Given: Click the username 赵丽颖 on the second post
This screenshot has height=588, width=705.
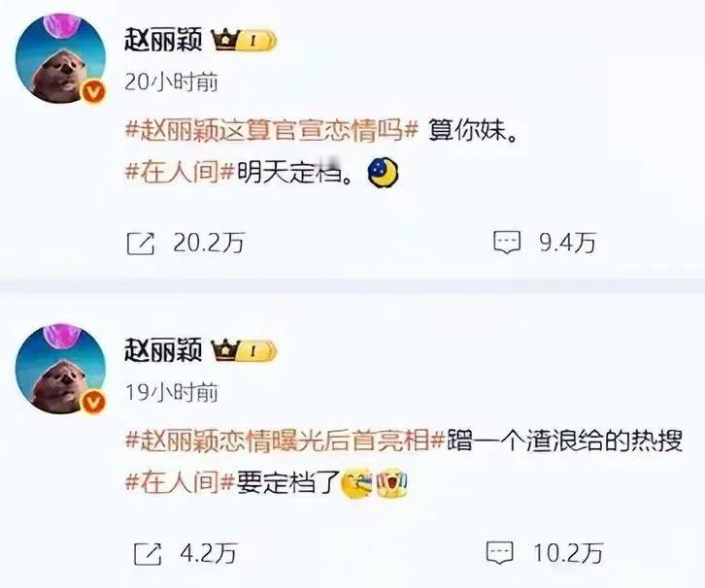Looking at the screenshot, I should (x=163, y=350).
